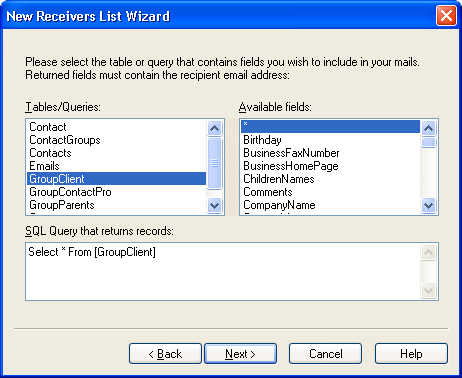Screen dimensions: 462x378
Task: Select ChildrenNames field
Action: click(x=330, y=179)
